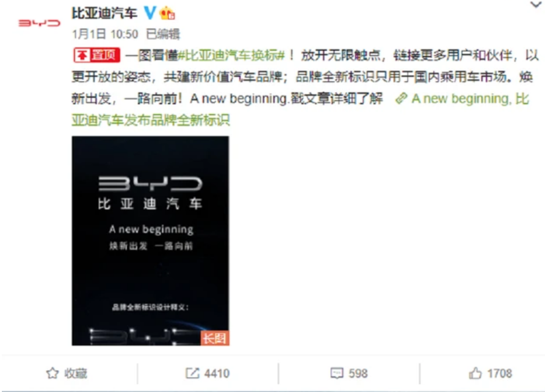Open the 4410 reposts count
The height and width of the screenshot is (392, 545).
pos(217,374)
